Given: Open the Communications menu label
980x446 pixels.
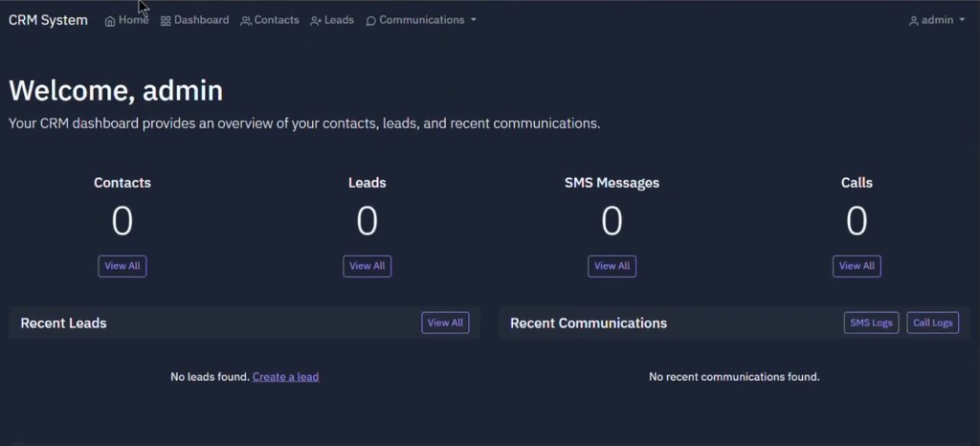Looking at the screenshot, I should 422,20.
